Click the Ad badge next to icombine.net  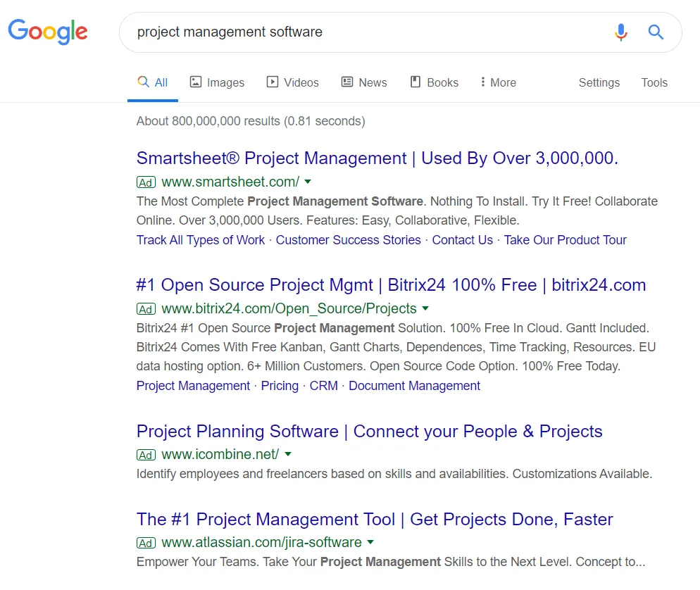(146, 455)
